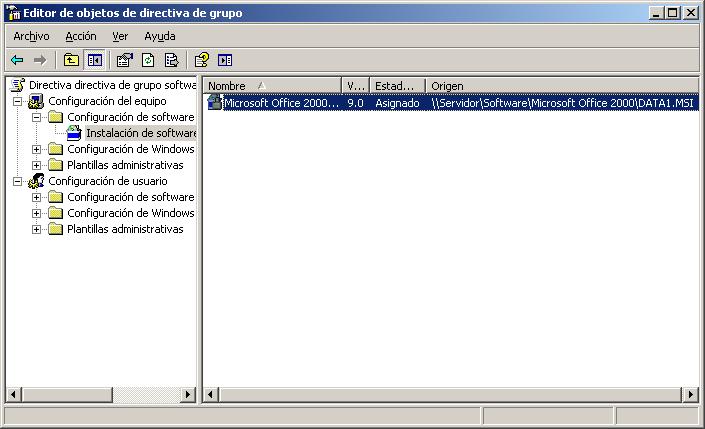Open the Acción menu
The width and height of the screenshot is (705, 429).
(81, 36)
